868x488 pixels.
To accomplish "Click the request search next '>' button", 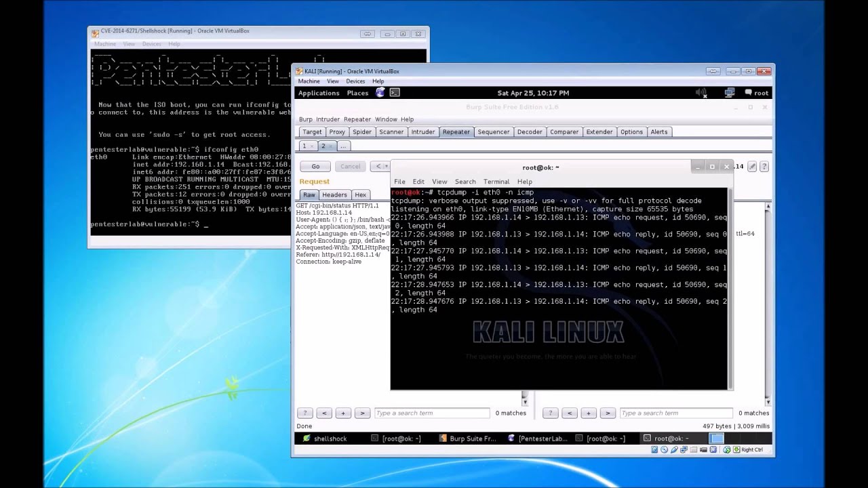I will tap(362, 413).
